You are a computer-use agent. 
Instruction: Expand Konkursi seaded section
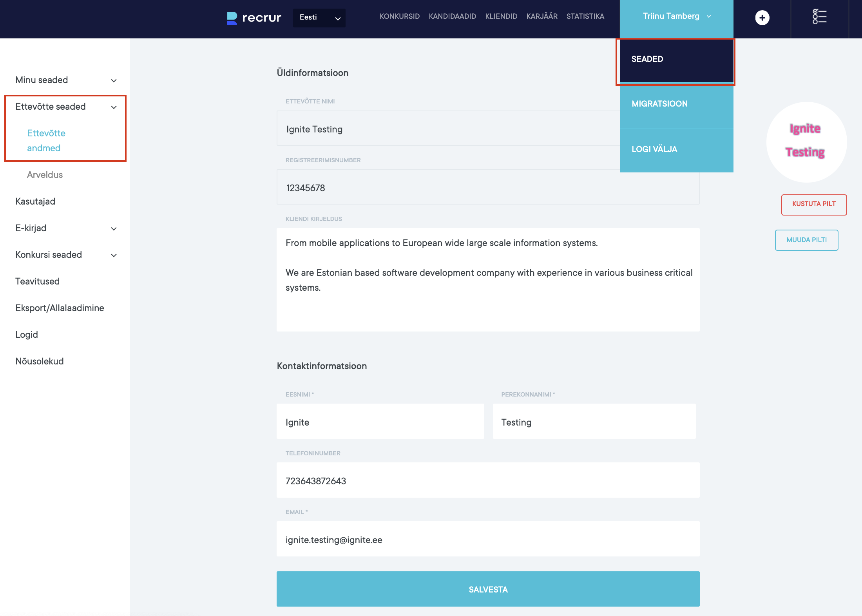click(114, 255)
